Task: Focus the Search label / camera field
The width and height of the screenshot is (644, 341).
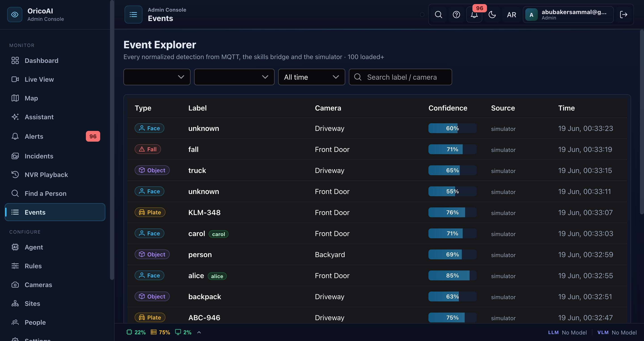Action: pyautogui.click(x=400, y=77)
